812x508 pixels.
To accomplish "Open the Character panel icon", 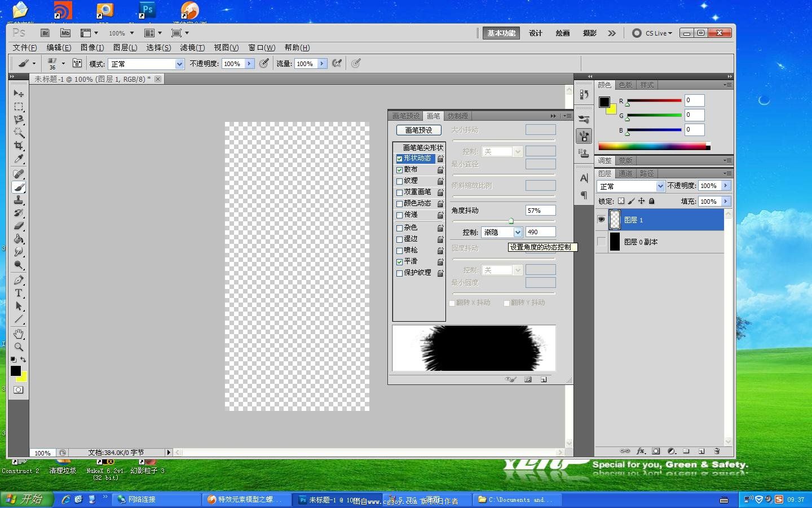I will pos(584,178).
